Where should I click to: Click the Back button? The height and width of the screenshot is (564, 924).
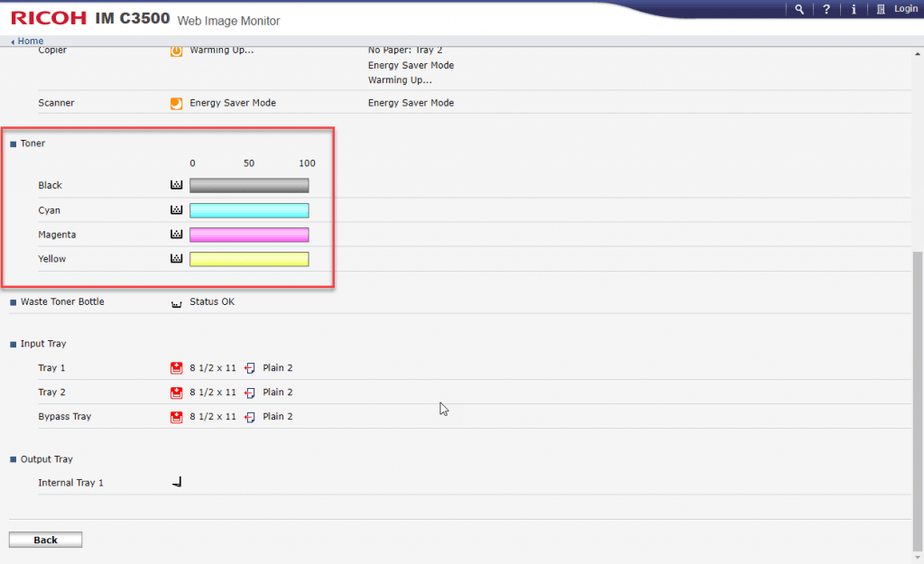(45, 540)
